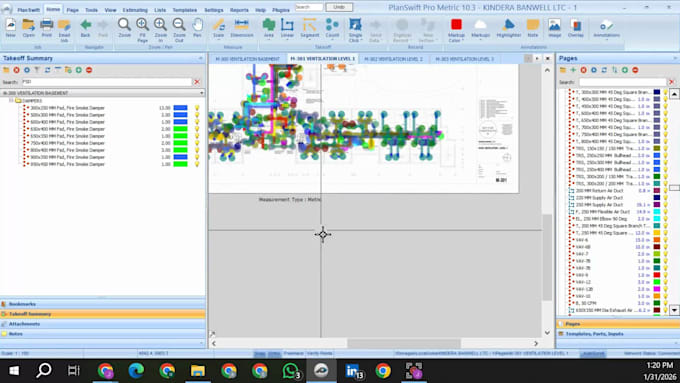The height and width of the screenshot is (383, 680).
Task: Click the Markups cloud icon
Action: coord(481,24)
